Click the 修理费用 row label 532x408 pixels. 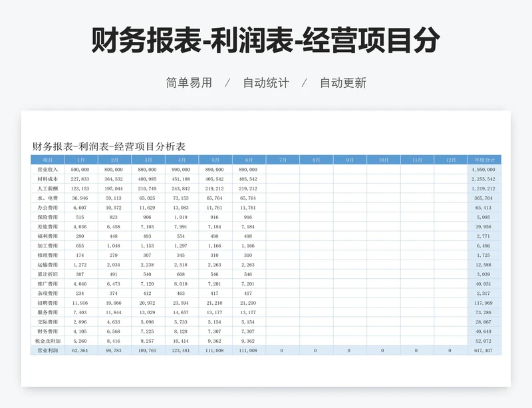coord(47,255)
